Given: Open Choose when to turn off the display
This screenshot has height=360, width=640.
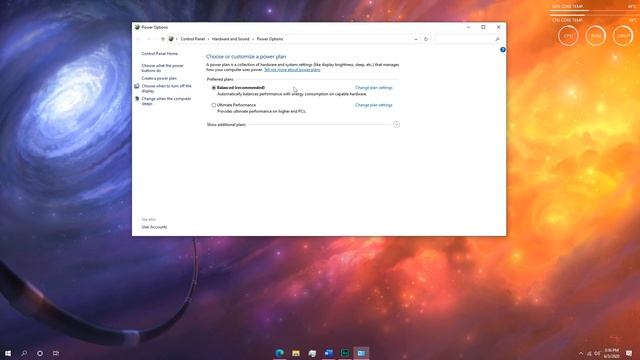Looking at the screenshot, I should (x=166, y=88).
